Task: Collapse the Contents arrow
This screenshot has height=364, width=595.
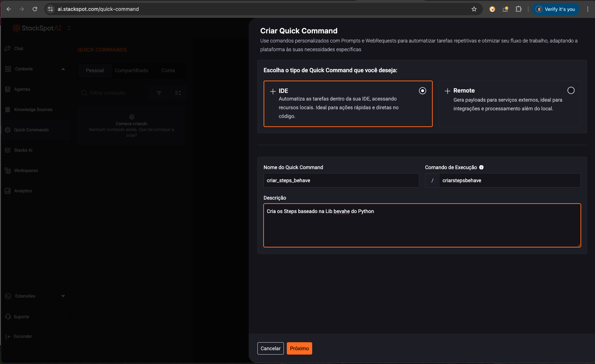Action: pos(63,69)
